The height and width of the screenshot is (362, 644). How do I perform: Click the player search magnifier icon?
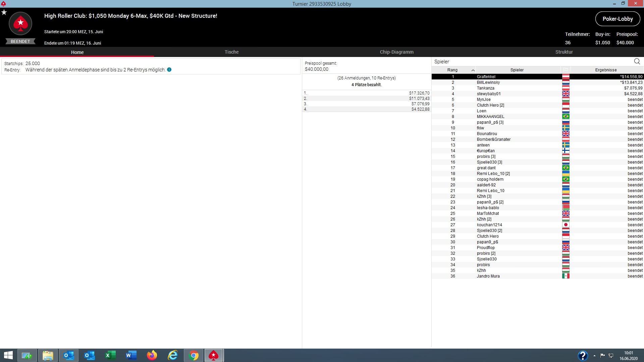[637, 61]
